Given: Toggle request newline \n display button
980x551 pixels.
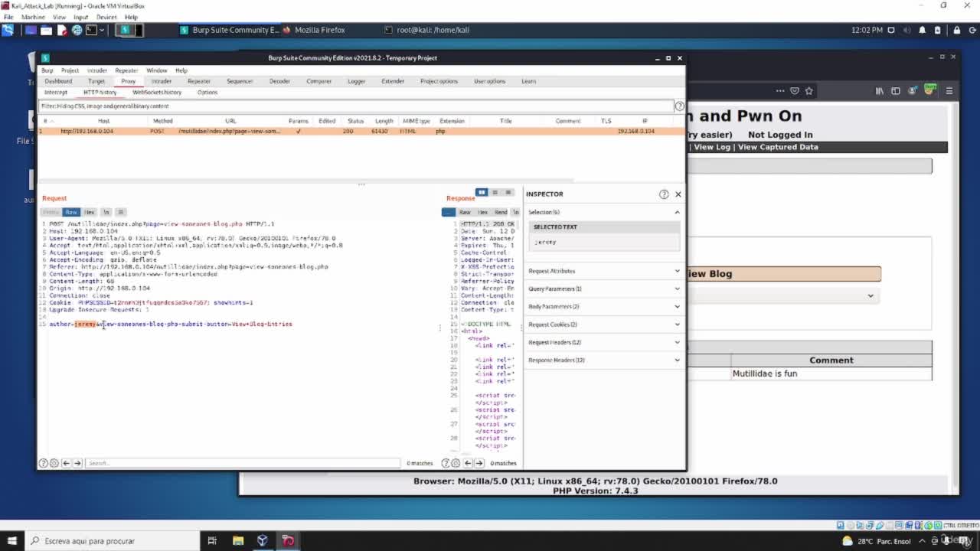Looking at the screenshot, I should pyautogui.click(x=106, y=212).
